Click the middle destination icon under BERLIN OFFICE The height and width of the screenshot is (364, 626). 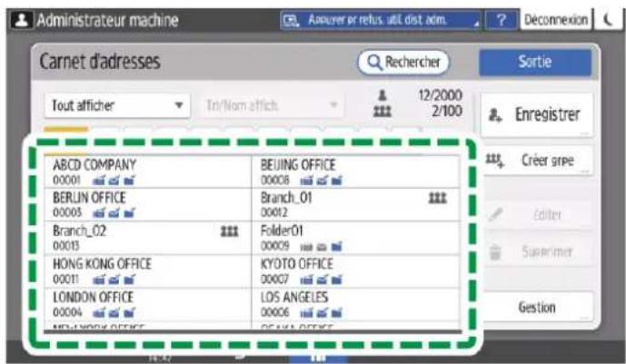coord(114,213)
